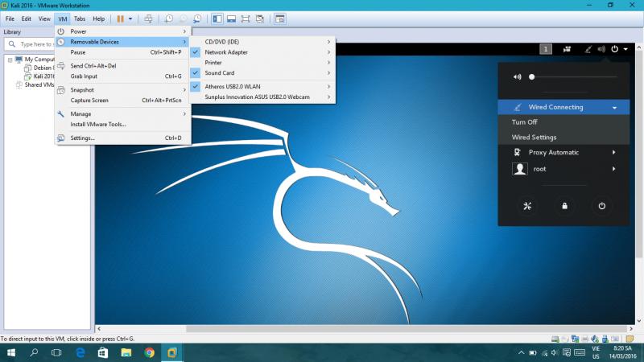644x362 pixels.
Task: Click the message log note status icon
Action: coord(630,339)
